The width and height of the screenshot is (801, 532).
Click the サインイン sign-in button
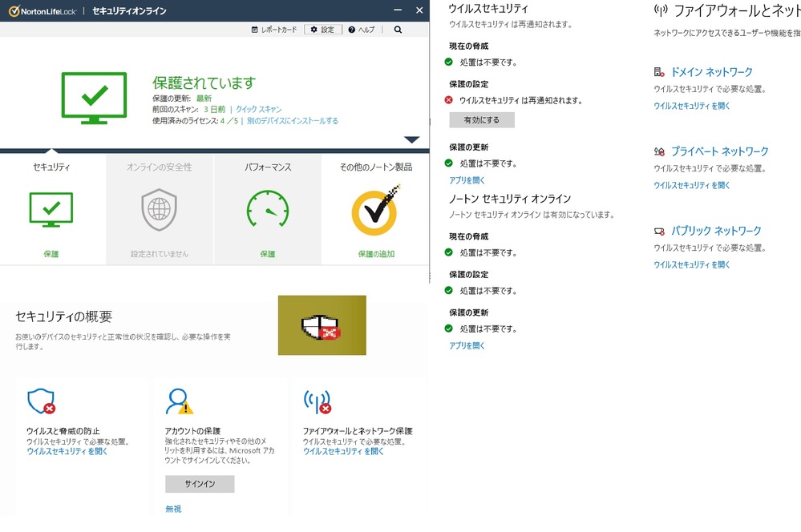pyautogui.click(x=200, y=484)
